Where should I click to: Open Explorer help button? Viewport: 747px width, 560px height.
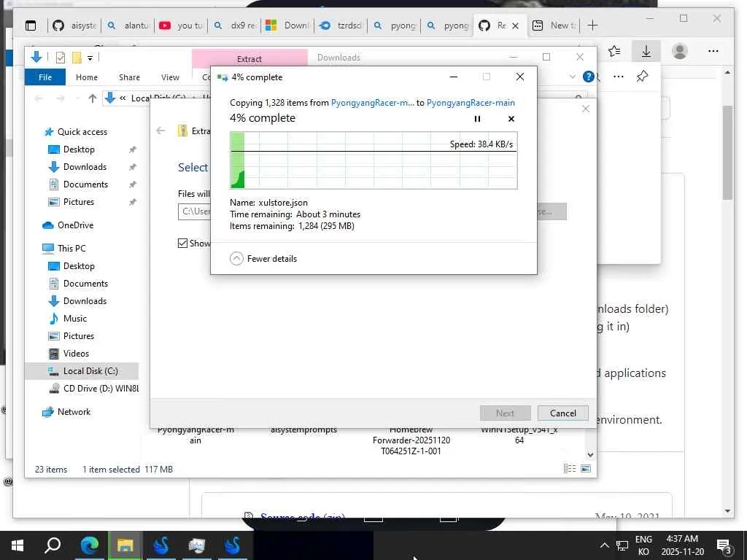click(589, 77)
